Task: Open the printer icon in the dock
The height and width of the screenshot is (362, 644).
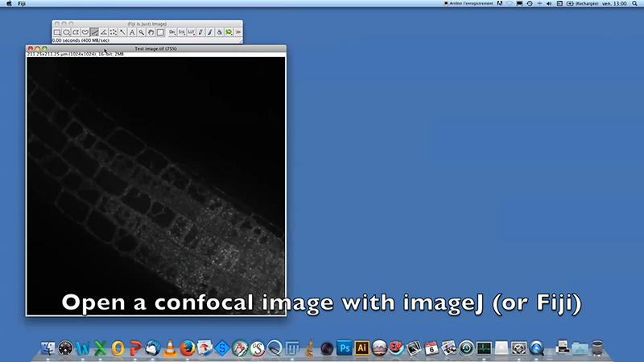Action: click(562, 348)
